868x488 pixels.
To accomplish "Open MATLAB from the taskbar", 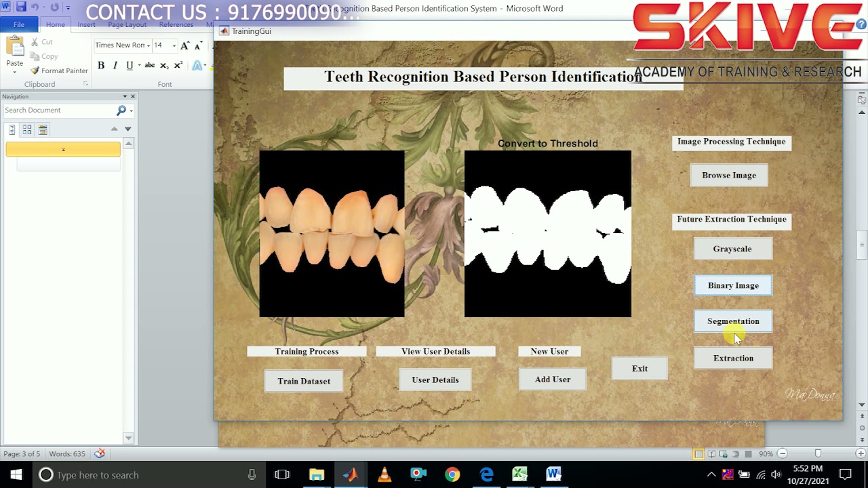I will click(x=351, y=474).
